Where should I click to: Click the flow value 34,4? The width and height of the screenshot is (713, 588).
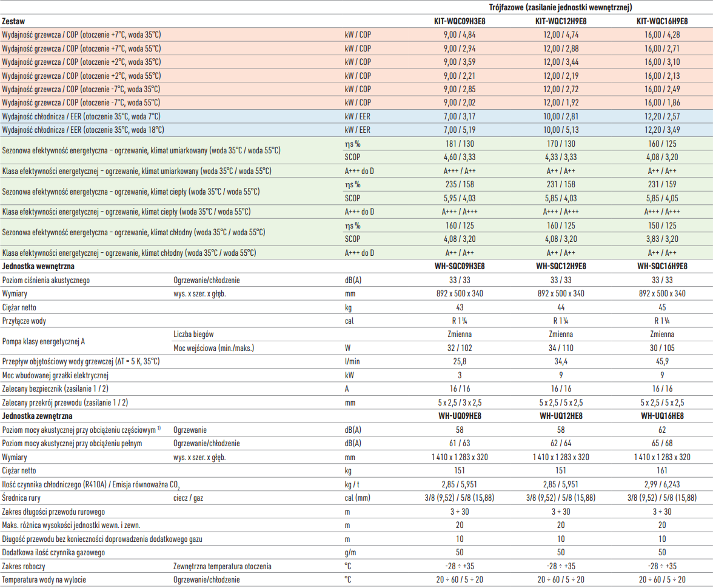coord(561,361)
